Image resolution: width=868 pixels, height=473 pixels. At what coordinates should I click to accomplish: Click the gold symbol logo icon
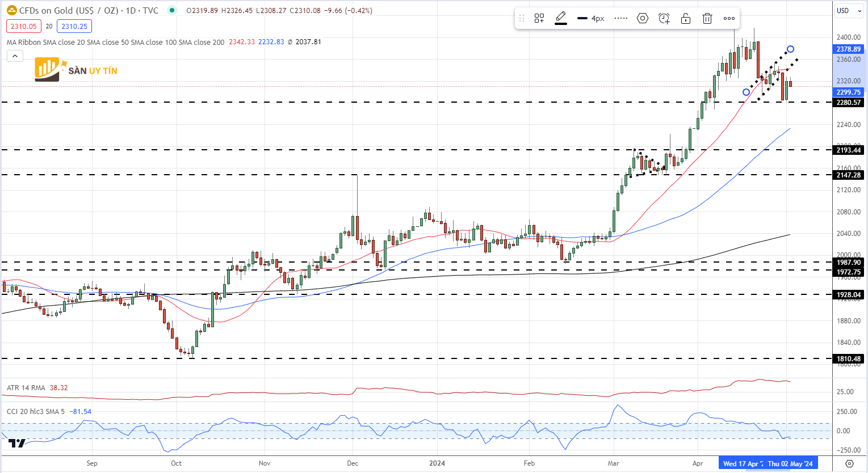pyautogui.click(x=11, y=10)
